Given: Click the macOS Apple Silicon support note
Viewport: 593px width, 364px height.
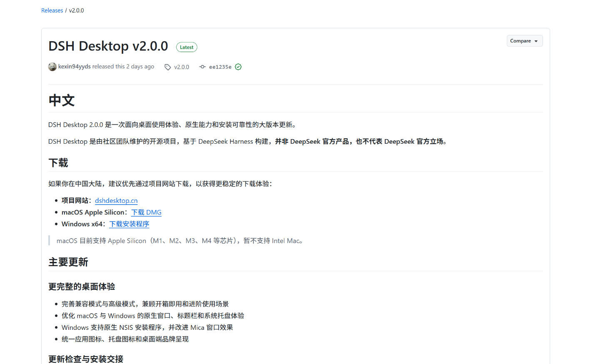Looking at the screenshot, I should [x=179, y=241].
